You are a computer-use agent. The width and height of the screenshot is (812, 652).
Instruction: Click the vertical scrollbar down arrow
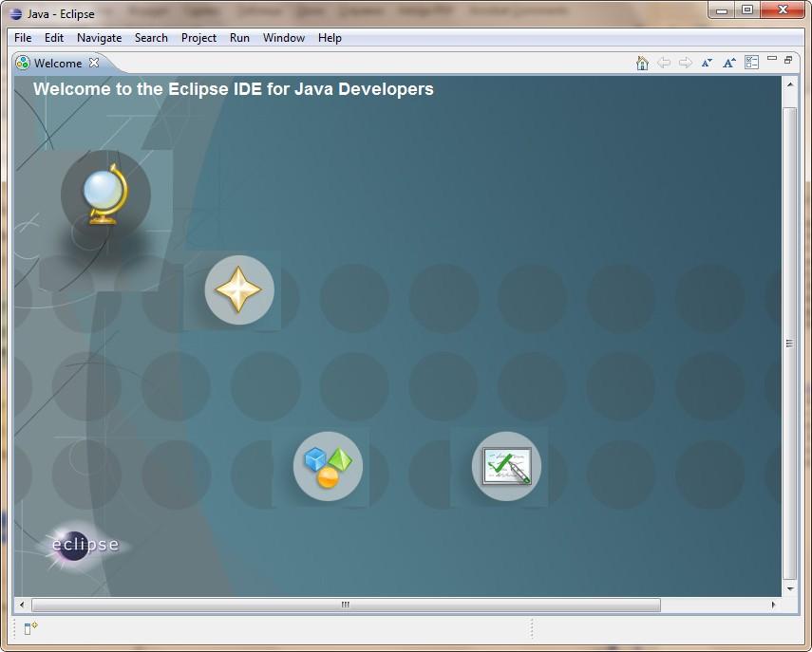[x=790, y=588]
